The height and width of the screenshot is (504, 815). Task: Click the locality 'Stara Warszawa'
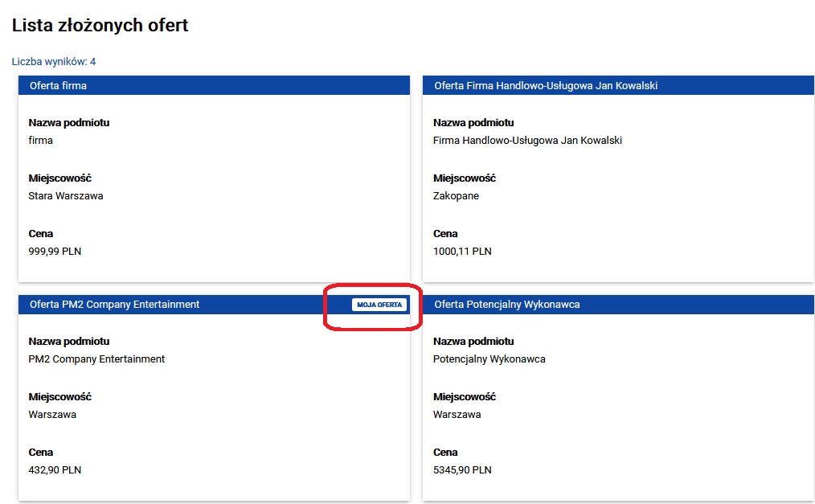66,196
